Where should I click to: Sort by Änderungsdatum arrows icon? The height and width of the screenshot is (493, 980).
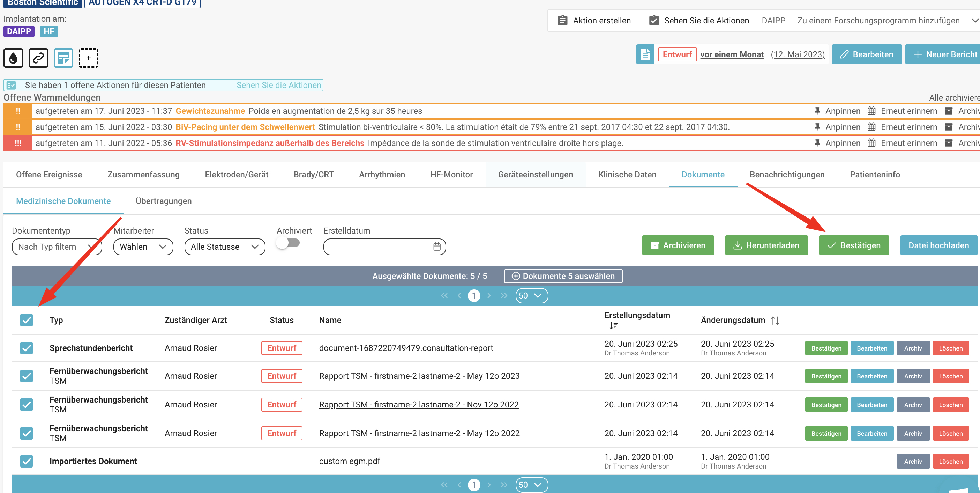coord(775,321)
